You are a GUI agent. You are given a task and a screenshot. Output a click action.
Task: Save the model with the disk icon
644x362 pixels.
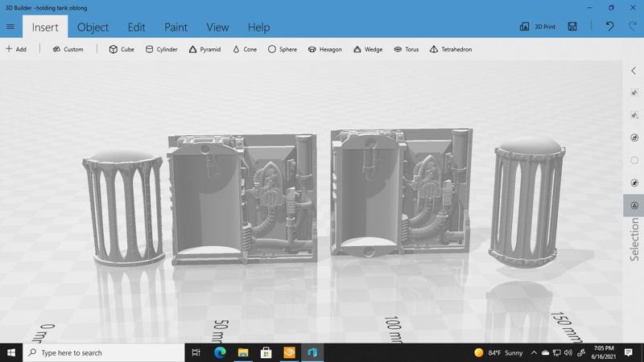point(572,27)
